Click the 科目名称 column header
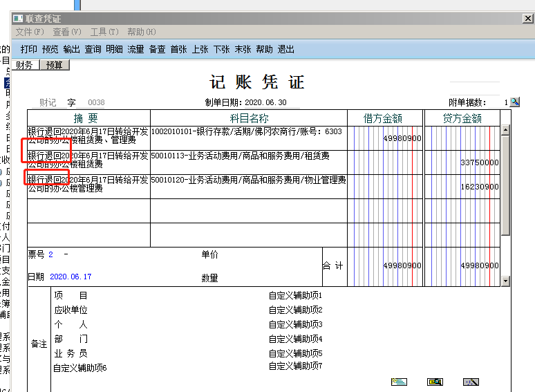Image resolution: width=535 pixels, height=392 pixels. (249, 118)
